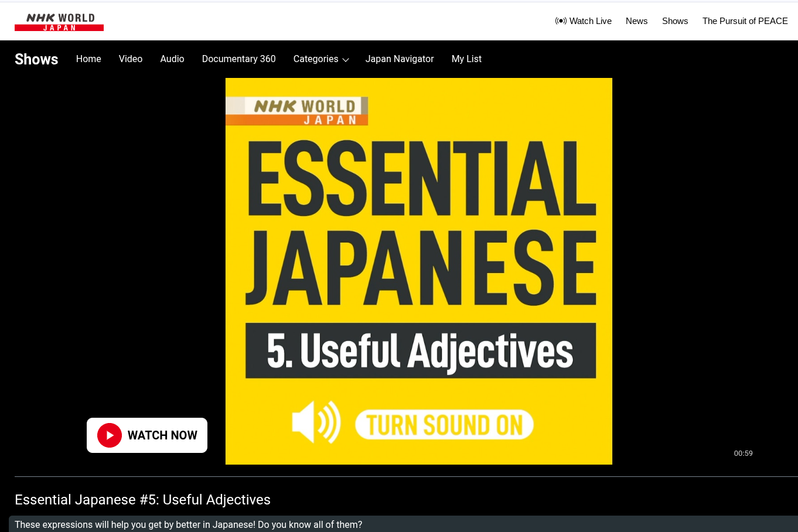Open Shows in the top navigation
798x532 pixels.
pos(675,21)
